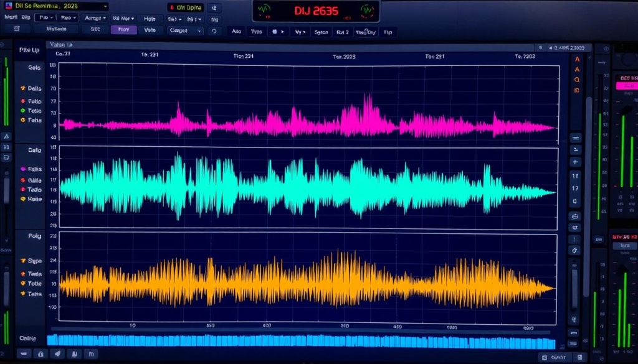
Task: Enable the highlighted Flov playback toggle
Action: pyautogui.click(x=123, y=29)
